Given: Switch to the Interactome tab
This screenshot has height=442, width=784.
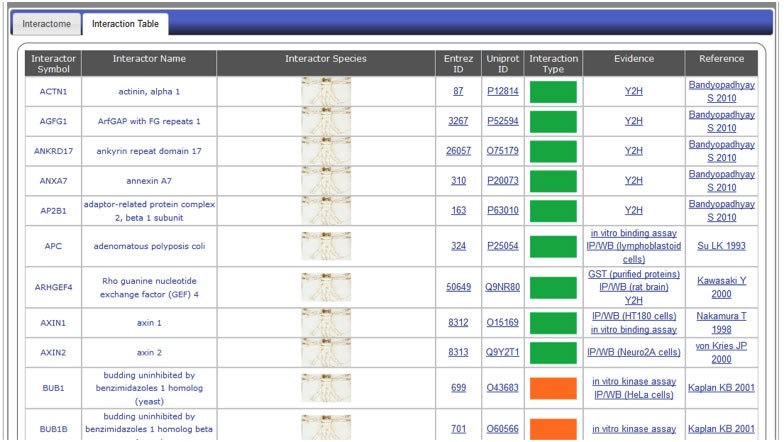Looking at the screenshot, I should [x=45, y=23].
